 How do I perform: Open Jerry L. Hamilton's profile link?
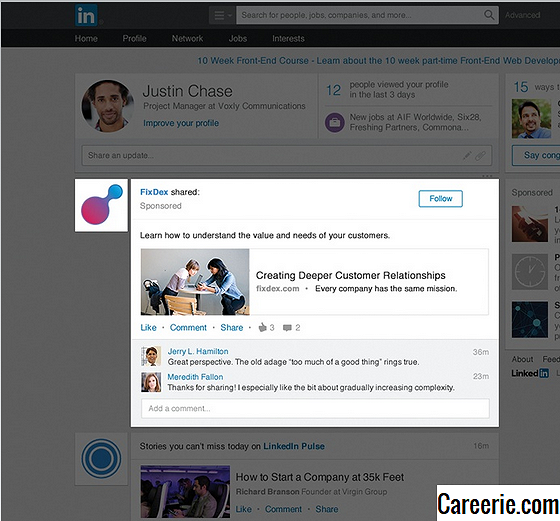[198, 351]
